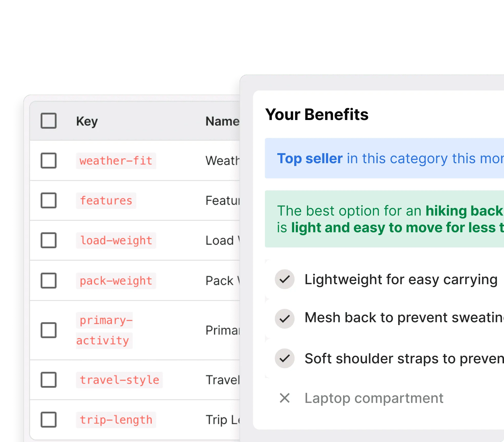Open the weather-fit key tag

[116, 161]
